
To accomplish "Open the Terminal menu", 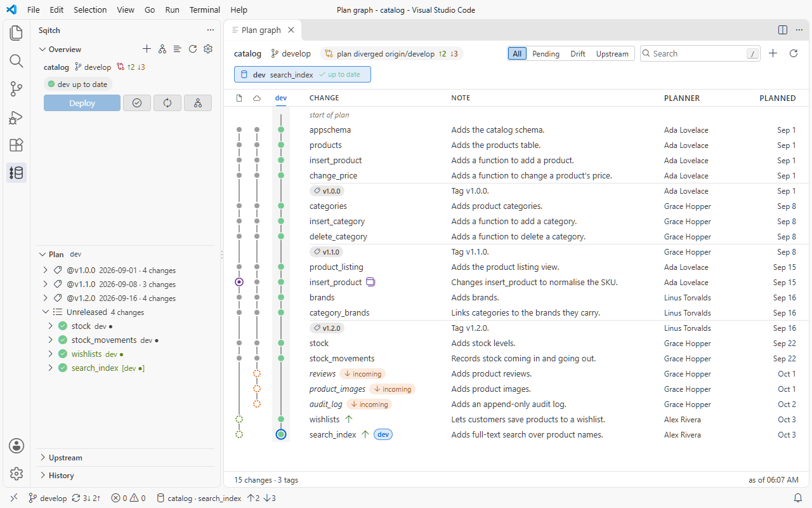I will pyautogui.click(x=205, y=10).
